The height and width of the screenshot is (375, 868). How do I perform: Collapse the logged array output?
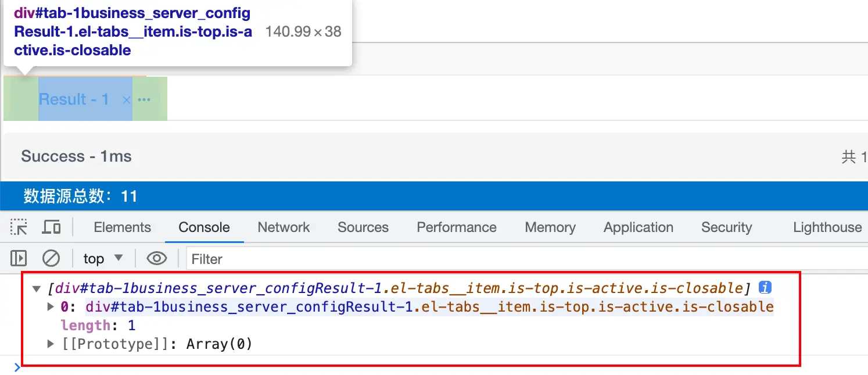[37, 288]
